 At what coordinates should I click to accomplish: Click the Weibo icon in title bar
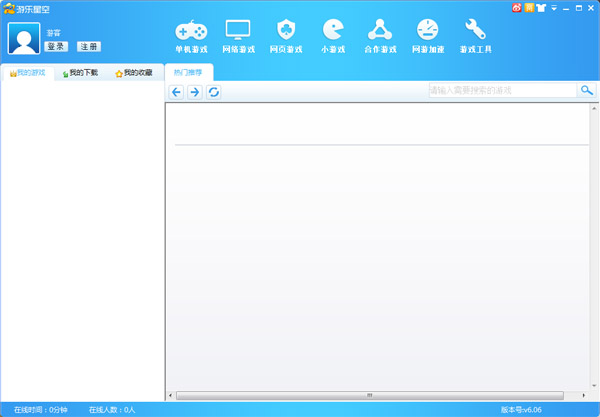pos(517,7)
